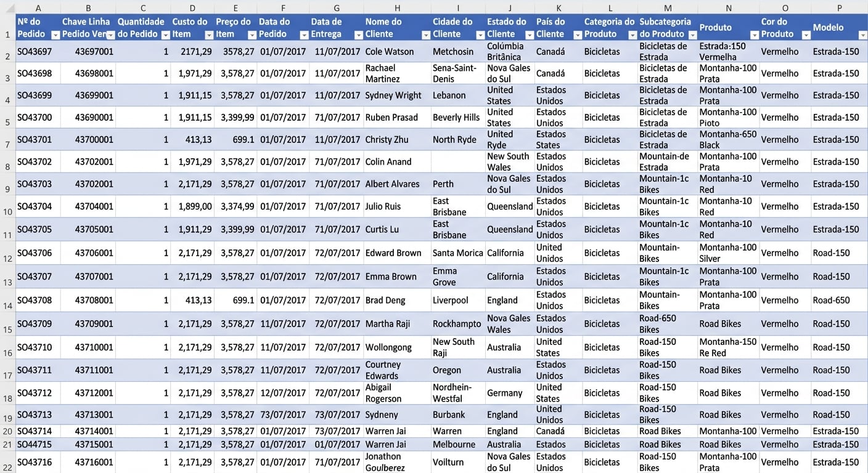Click the Santa Morica city cell
This screenshot has width=868, height=473.
point(458,253)
